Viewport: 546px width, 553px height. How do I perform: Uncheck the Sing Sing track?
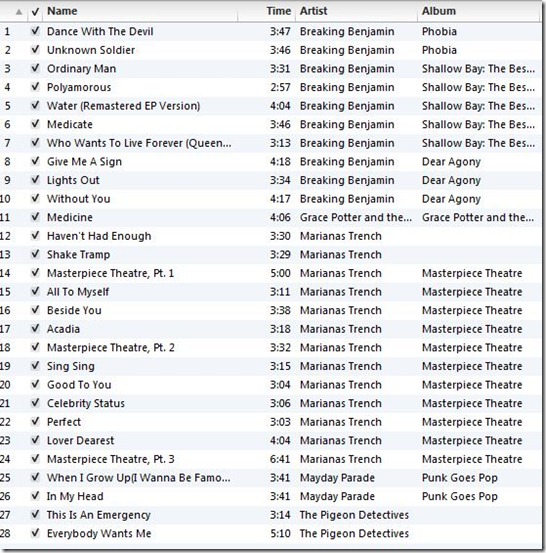[x=35, y=366]
